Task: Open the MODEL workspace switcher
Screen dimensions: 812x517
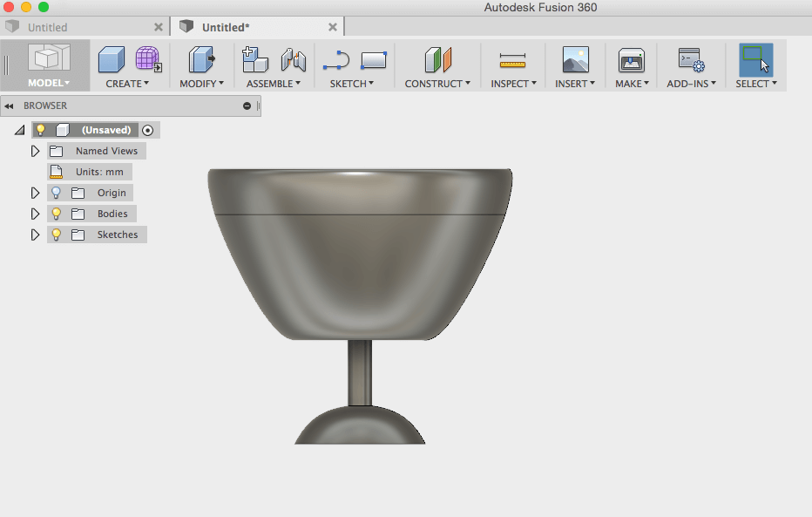Action: tap(49, 65)
